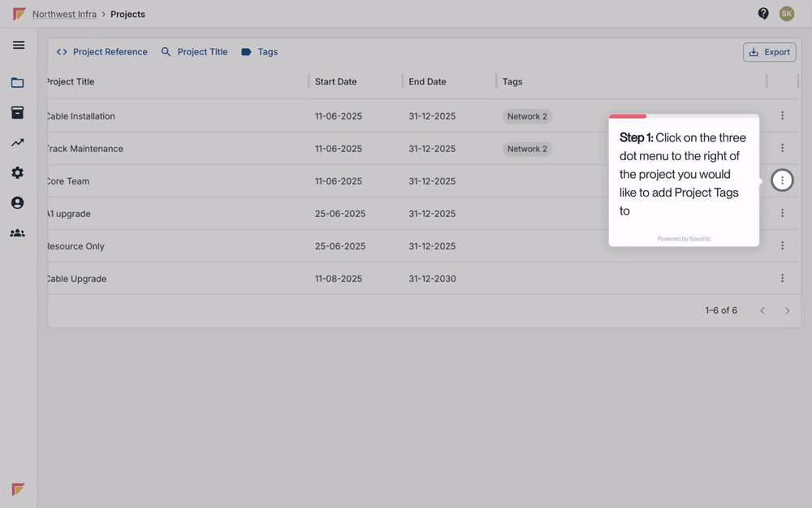The width and height of the screenshot is (812, 508).
Task: Open three-dot menu for A1 upgrade
Action: point(782,213)
